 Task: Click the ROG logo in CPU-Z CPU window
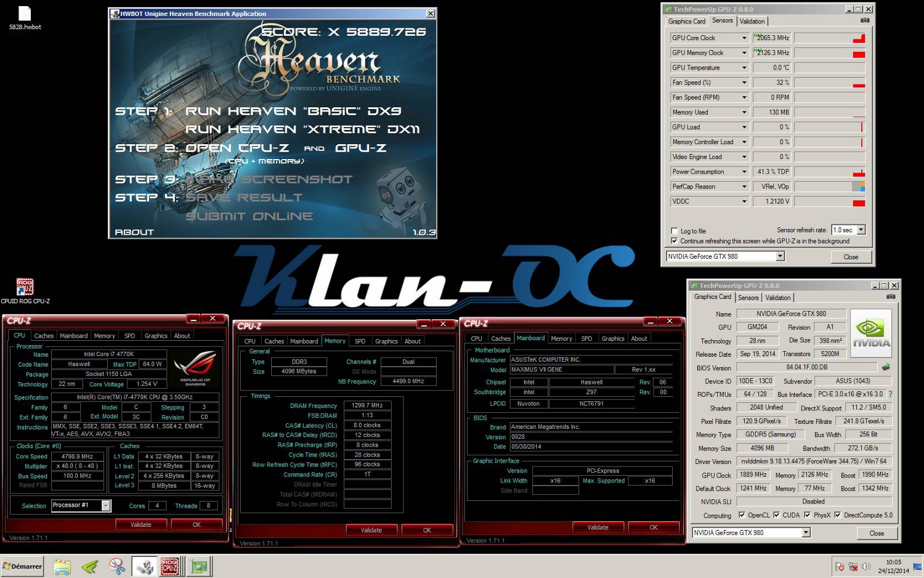(195, 367)
